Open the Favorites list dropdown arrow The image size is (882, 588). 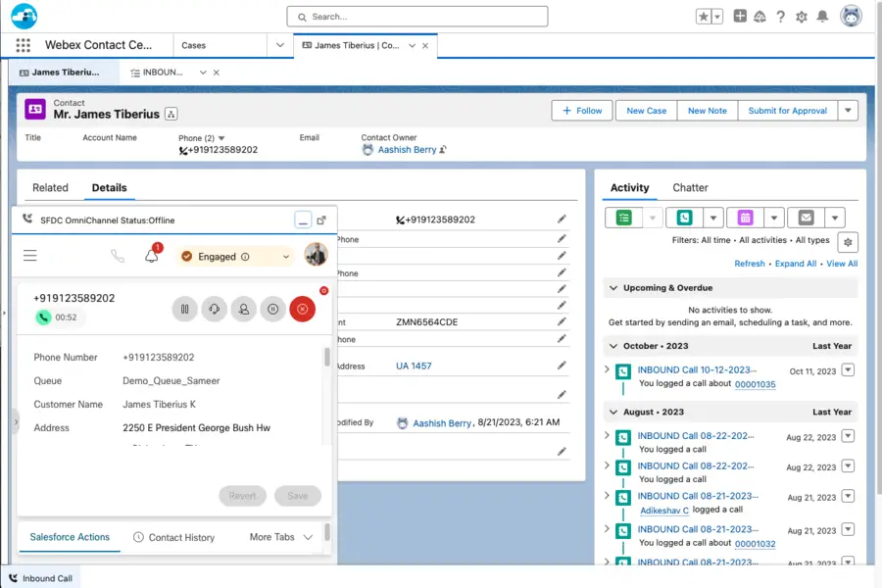pos(717,17)
